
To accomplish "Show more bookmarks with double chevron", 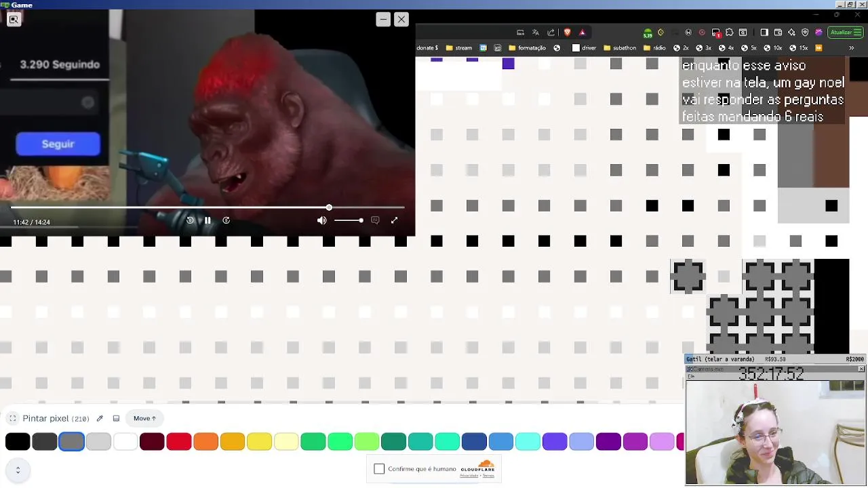I will pos(851,48).
